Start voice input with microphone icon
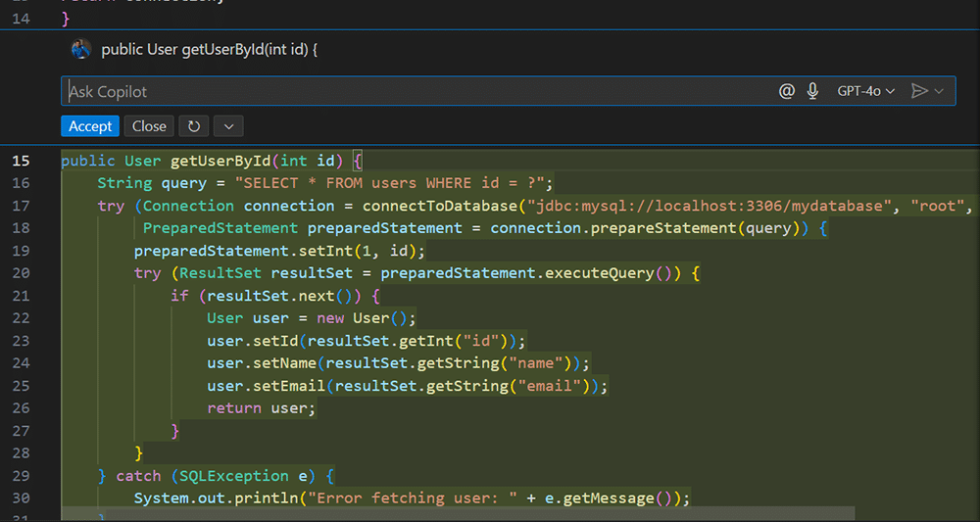Image resolution: width=980 pixels, height=522 pixels. tap(812, 91)
